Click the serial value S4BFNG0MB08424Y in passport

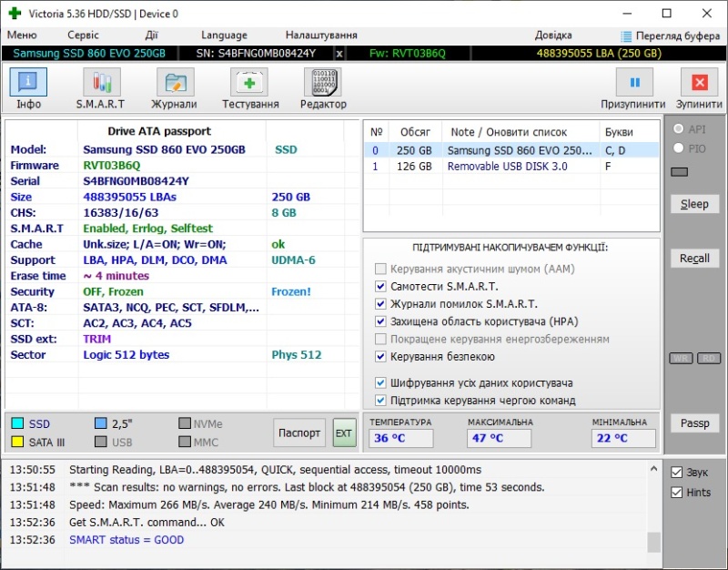pos(136,181)
